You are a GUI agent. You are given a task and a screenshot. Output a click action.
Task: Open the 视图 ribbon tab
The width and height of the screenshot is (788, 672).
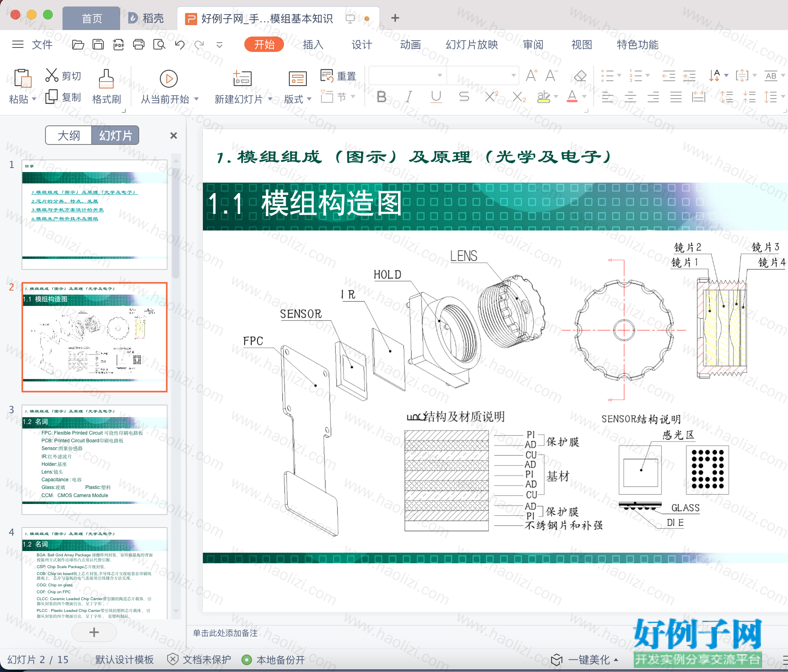pyautogui.click(x=581, y=45)
